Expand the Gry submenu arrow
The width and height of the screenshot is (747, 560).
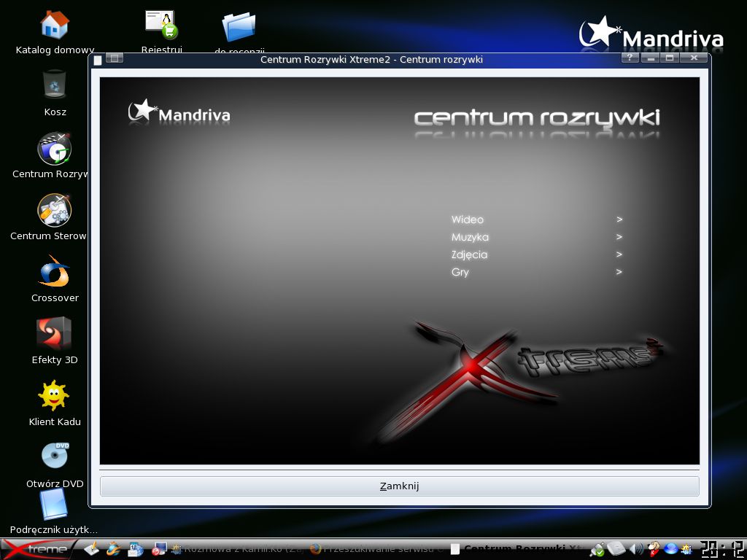click(619, 272)
